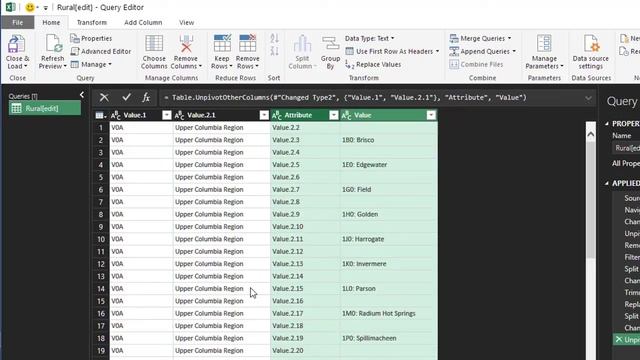Select the cell '1K0: Invermere'
640x360 pixels.
pyautogui.click(x=389, y=264)
